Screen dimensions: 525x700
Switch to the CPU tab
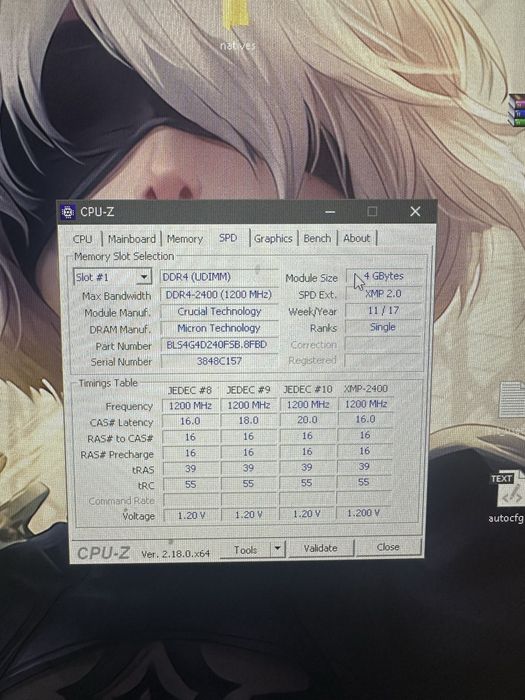82,239
